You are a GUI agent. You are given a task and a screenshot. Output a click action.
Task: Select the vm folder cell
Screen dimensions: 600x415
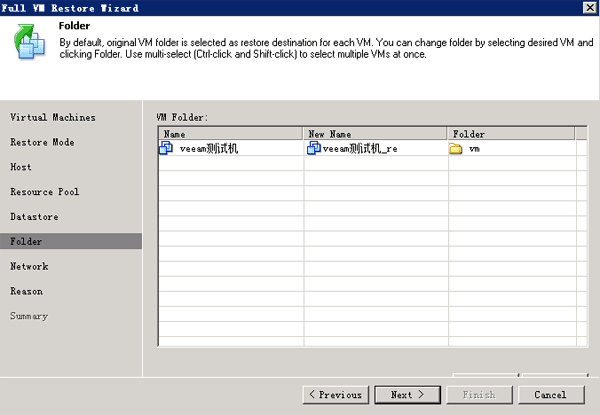click(512, 148)
